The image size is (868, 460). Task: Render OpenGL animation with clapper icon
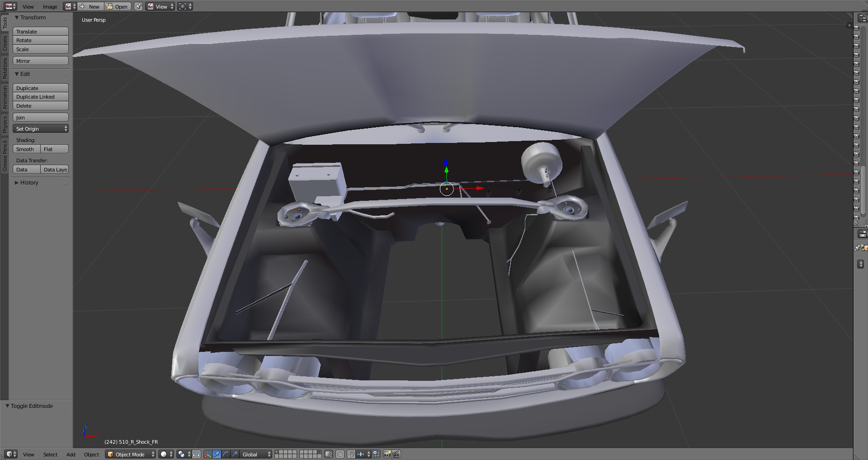pyautogui.click(x=396, y=454)
